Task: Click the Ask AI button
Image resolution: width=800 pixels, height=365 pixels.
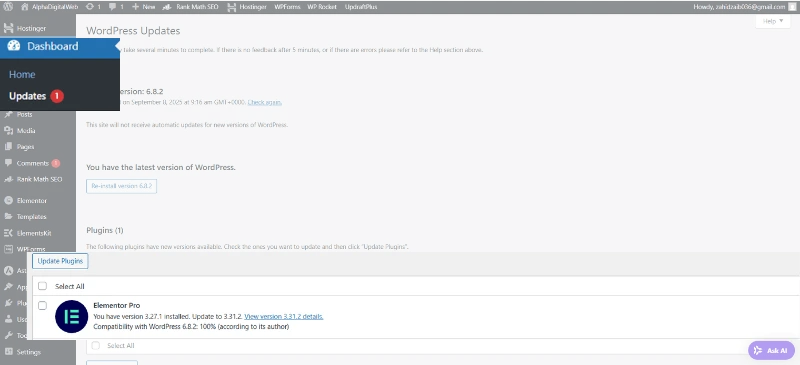Action: (771, 351)
